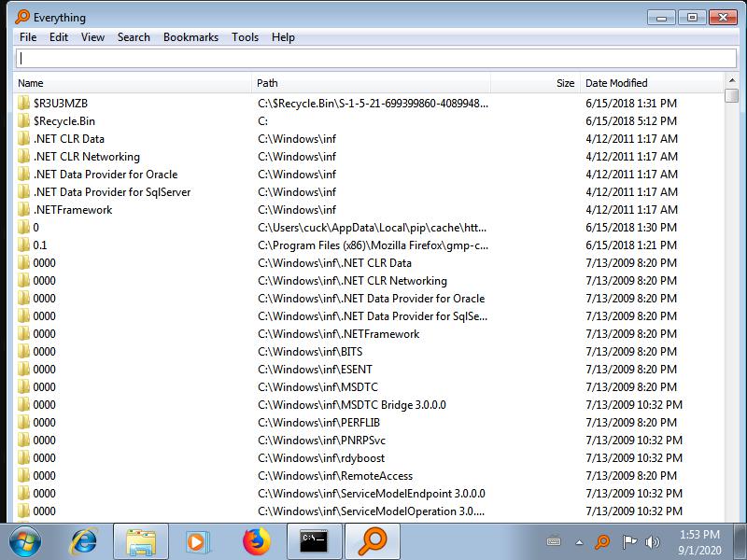Sort results by the Size column header
Image resolution: width=747 pixels, height=560 pixels.
[x=535, y=83]
